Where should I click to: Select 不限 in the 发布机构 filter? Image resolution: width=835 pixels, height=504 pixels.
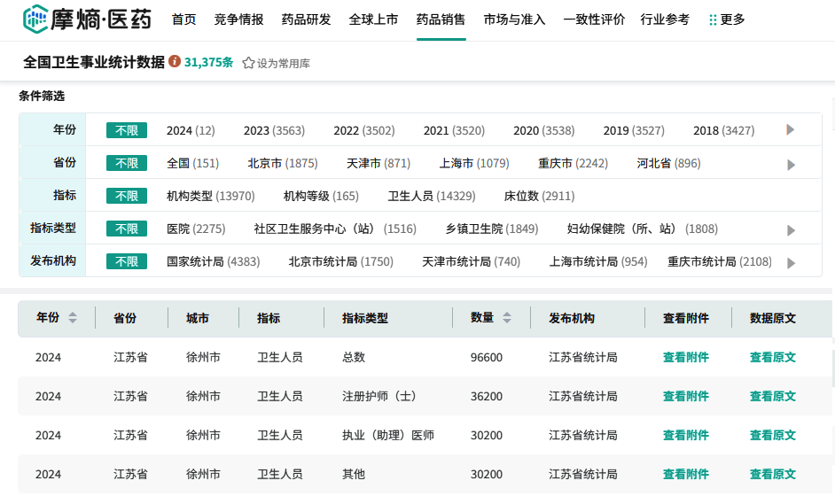[126, 261]
